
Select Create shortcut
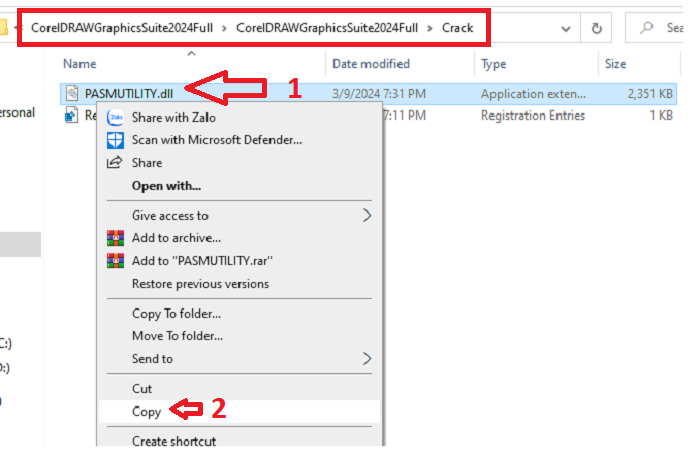coord(174,441)
